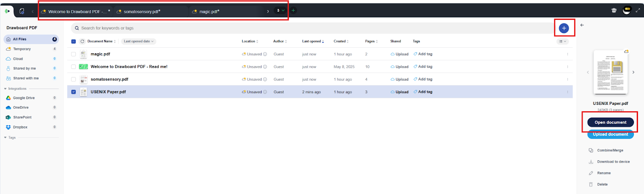This screenshot has width=644, height=194.
Task: Check the somatosensory.pdf row checkbox
Action: tap(73, 79)
